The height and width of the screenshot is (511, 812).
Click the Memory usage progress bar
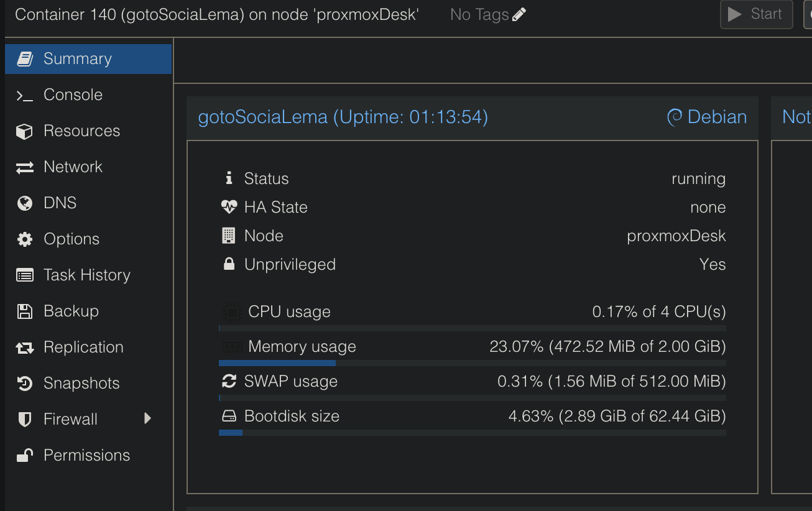[472, 363]
